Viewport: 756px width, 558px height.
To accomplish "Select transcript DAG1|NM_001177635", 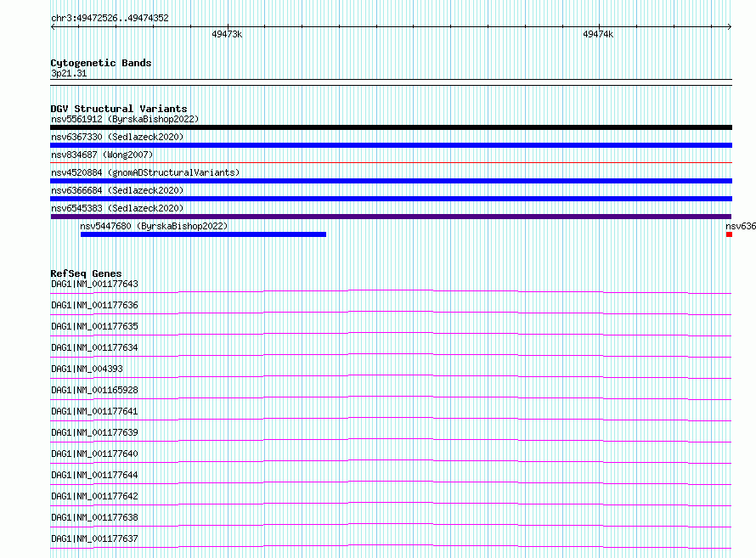I will pyautogui.click(x=94, y=326).
